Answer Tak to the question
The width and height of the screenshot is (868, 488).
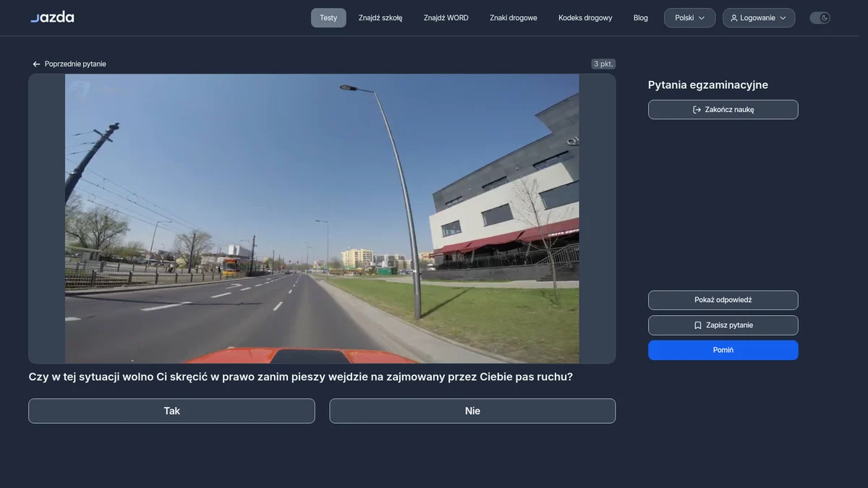click(171, 411)
